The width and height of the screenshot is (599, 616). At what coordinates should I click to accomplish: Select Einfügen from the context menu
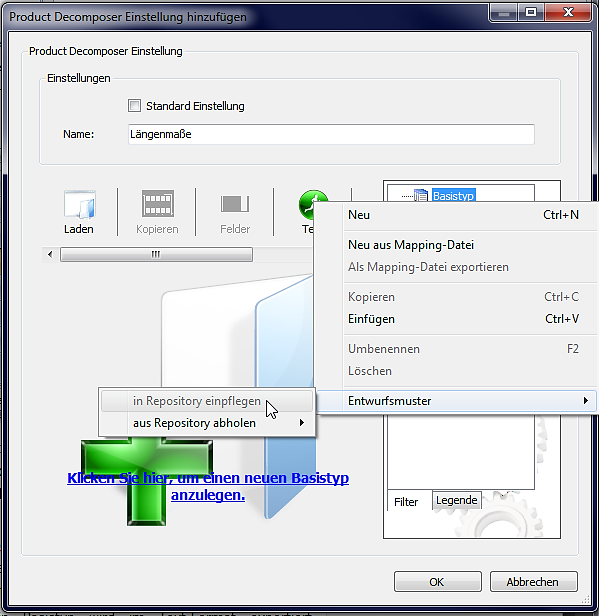click(371, 319)
